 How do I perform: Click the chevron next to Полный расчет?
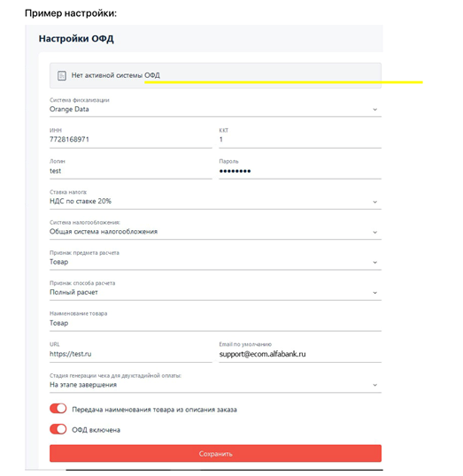tap(374, 293)
